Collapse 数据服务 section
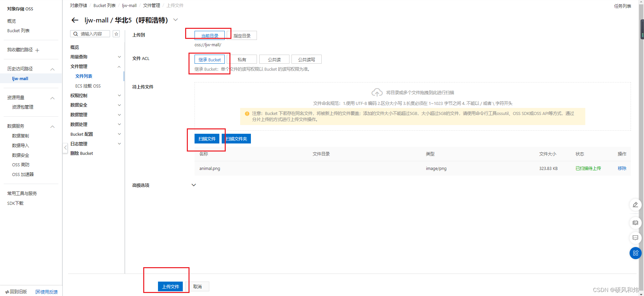Screen dimensions: 644x296 click(52, 126)
